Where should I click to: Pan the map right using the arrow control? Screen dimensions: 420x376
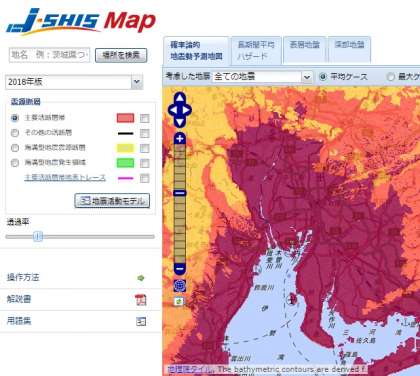click(187, 110)
